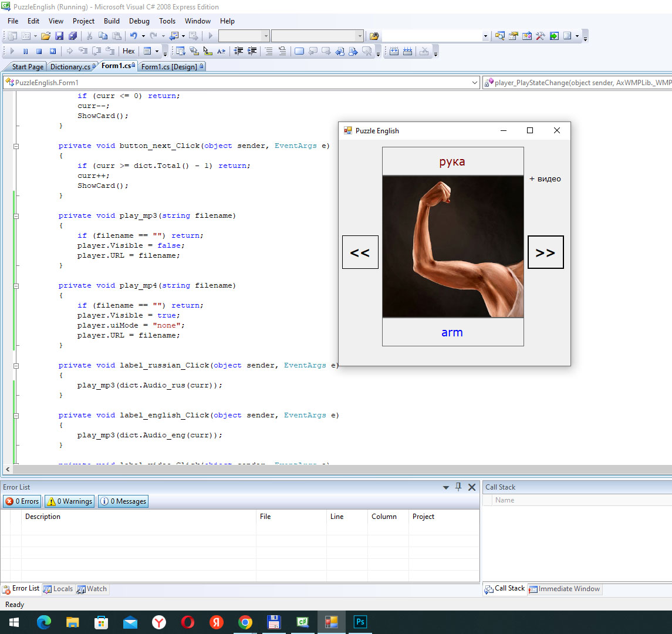Save the current file with the floppy icon

point(59,36)
